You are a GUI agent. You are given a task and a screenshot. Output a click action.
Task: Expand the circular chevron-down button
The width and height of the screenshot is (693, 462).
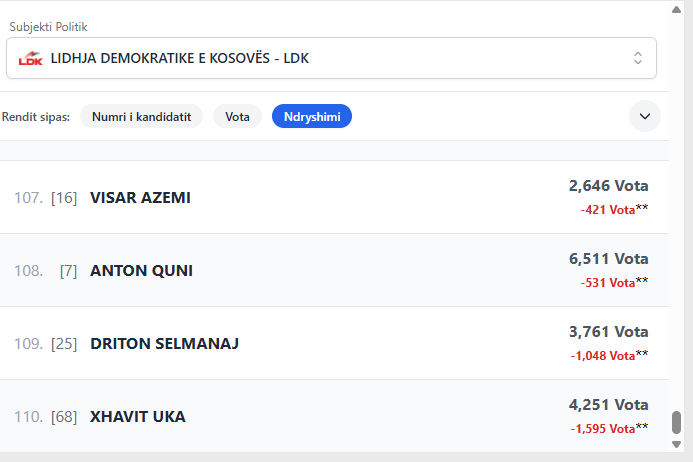coord(645,116)
